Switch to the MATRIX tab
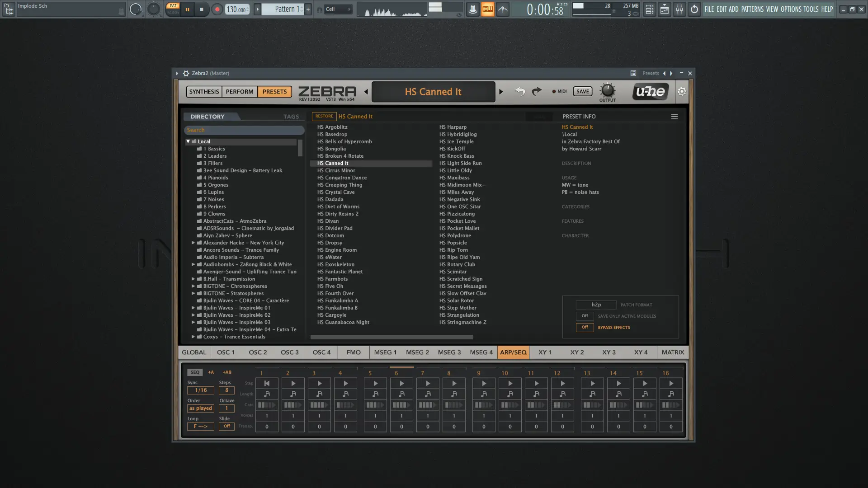 click(673, 352)
